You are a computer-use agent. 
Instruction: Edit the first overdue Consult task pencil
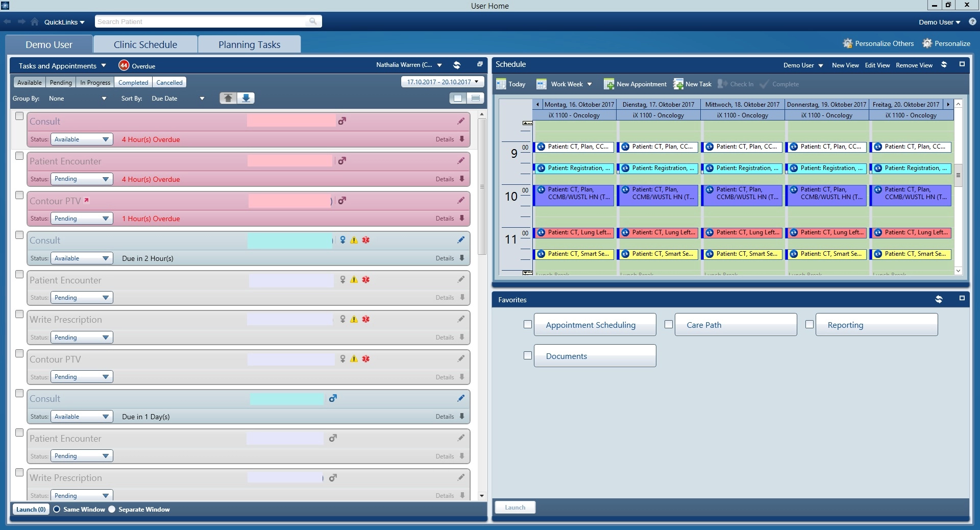461,122
